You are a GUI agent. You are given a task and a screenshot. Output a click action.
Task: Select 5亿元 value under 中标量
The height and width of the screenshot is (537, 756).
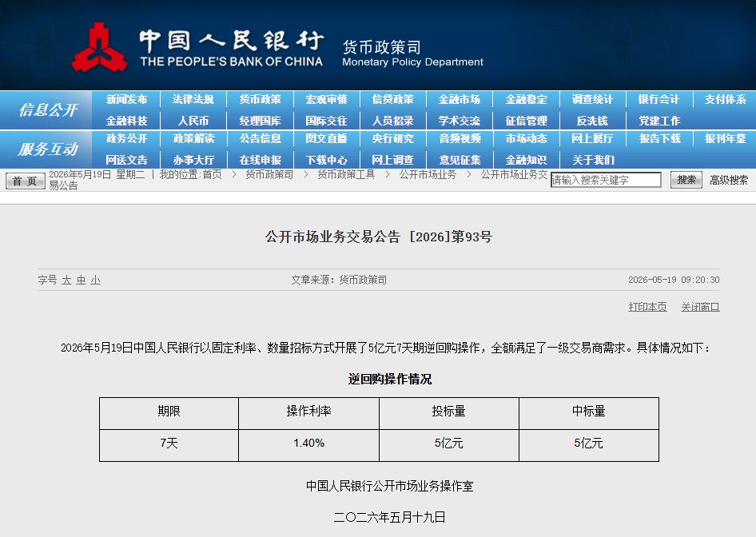click(589, 445)
